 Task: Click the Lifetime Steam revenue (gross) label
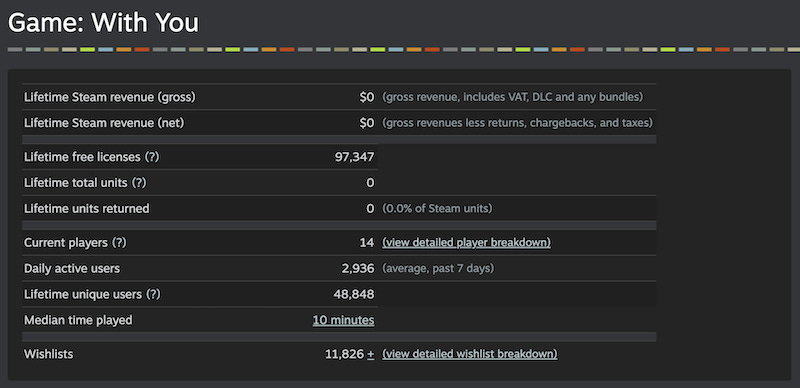(x=110, y=97)
